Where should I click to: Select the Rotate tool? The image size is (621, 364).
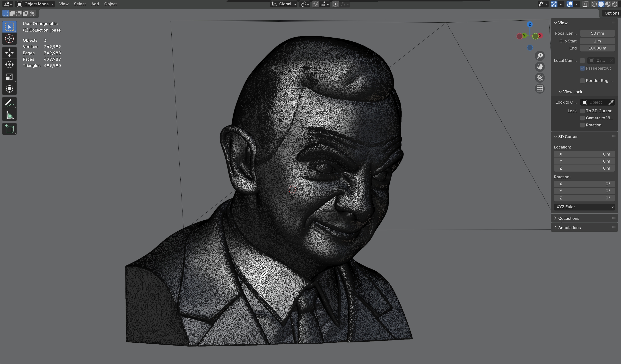coord(9,65)
